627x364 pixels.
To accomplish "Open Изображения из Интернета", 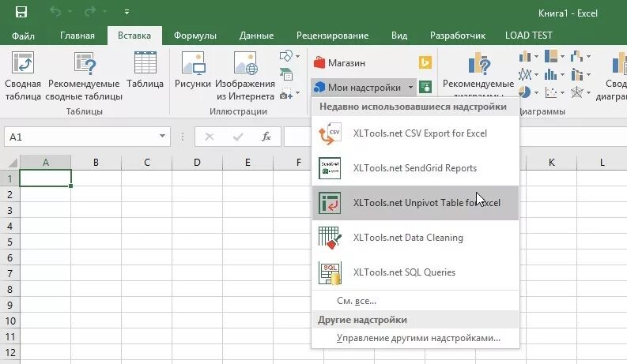I will tap(245, 77).
